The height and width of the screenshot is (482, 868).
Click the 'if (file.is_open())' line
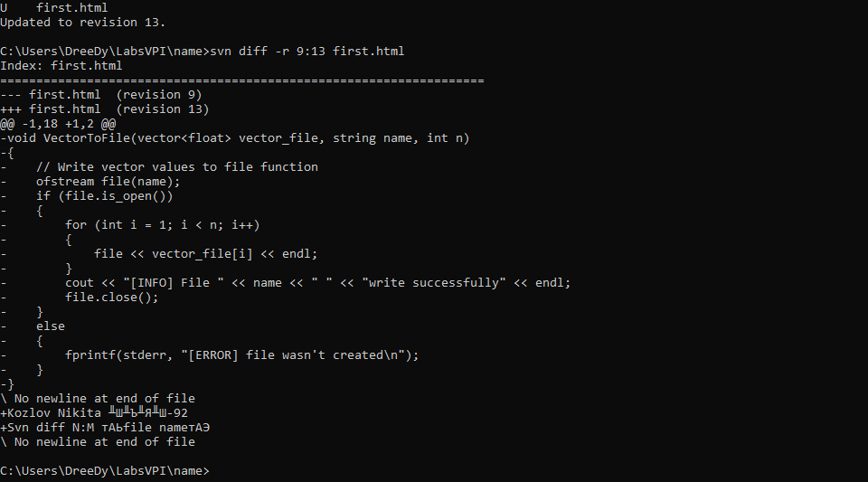105,196
